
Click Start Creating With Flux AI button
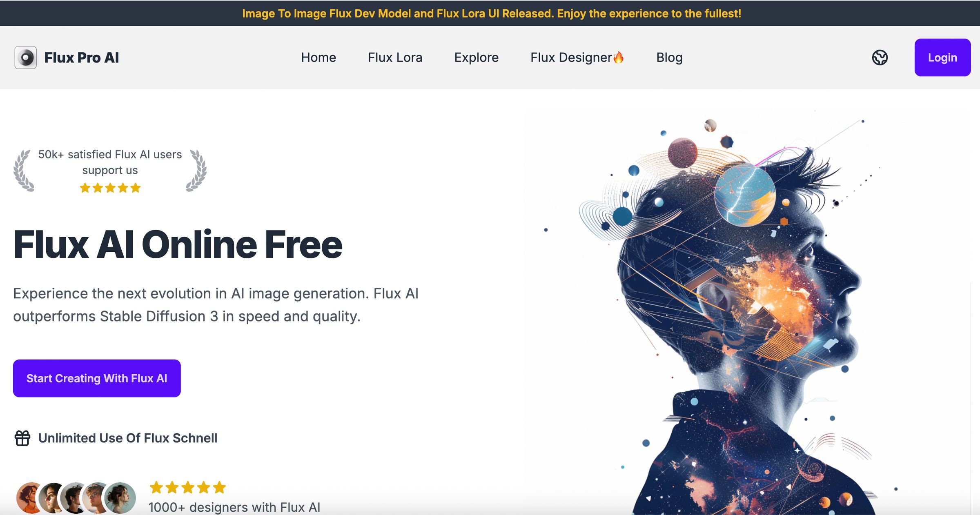coord(97,378)
